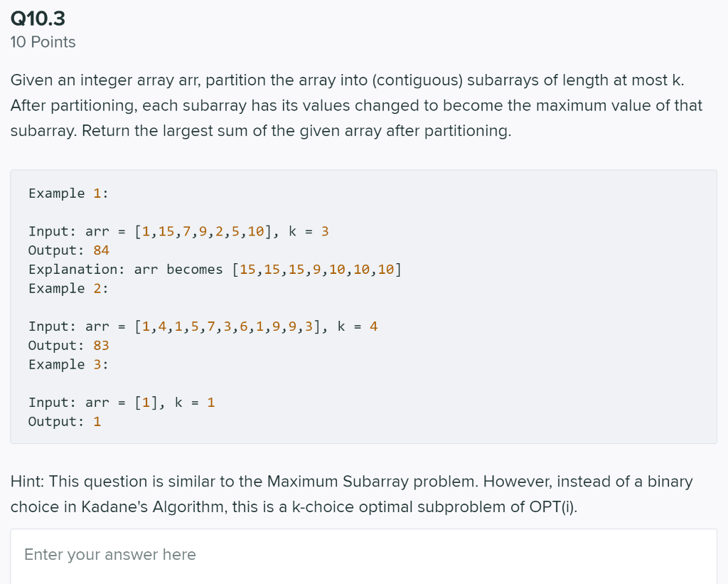Click the Example 2 input array line
Screen dimensions: 728x584
203,326
